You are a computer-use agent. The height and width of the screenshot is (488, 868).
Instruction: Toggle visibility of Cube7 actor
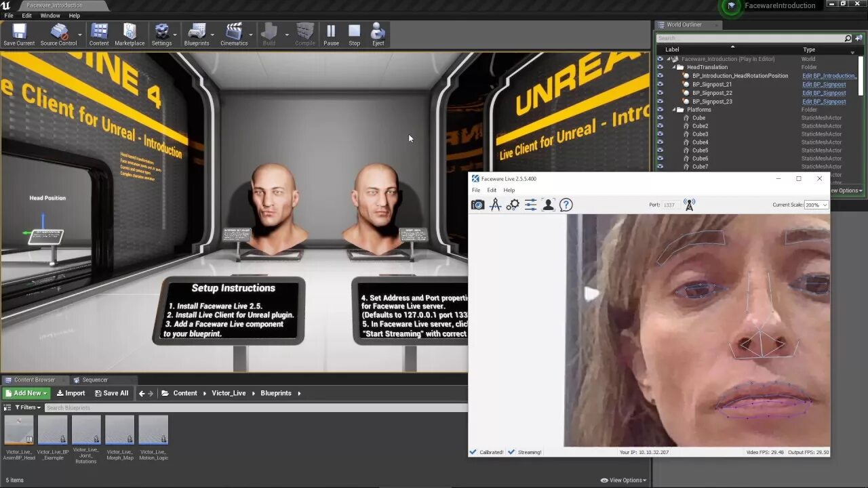tap(660, 167)
